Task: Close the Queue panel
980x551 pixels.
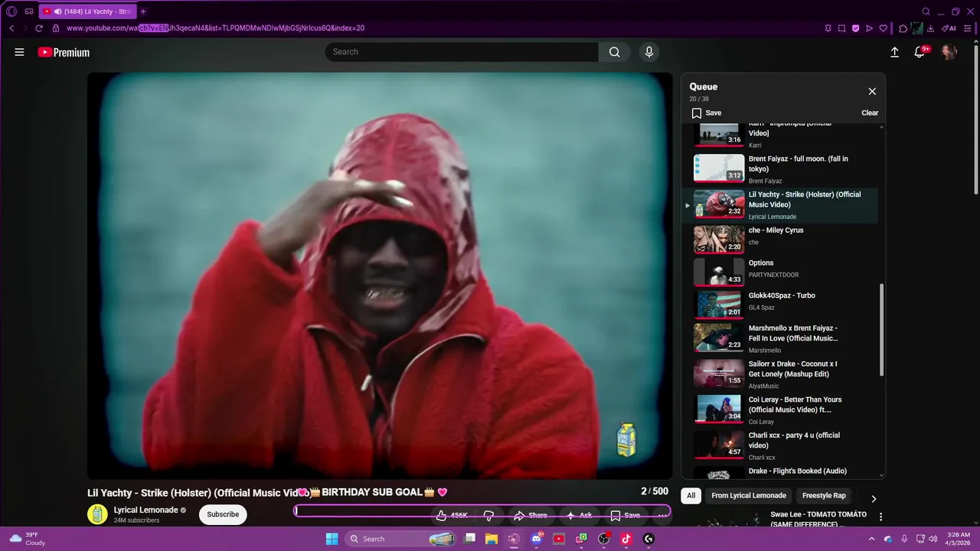Action: [x=872, y=91]
